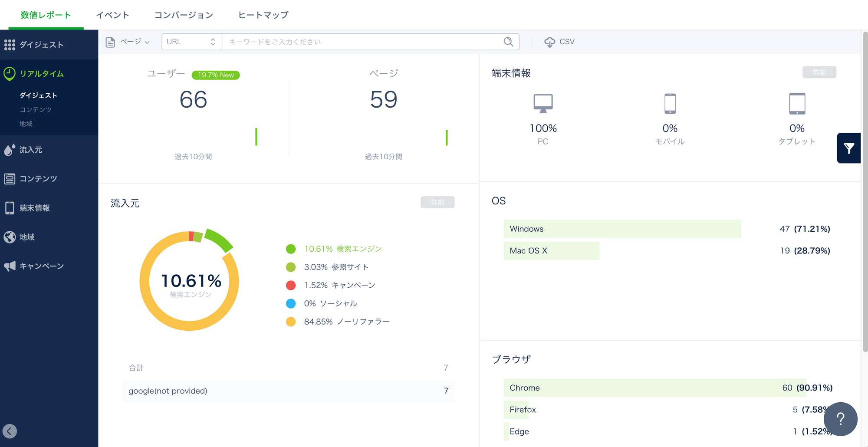Select 検索エンジン green legend dot

[291, 249]
